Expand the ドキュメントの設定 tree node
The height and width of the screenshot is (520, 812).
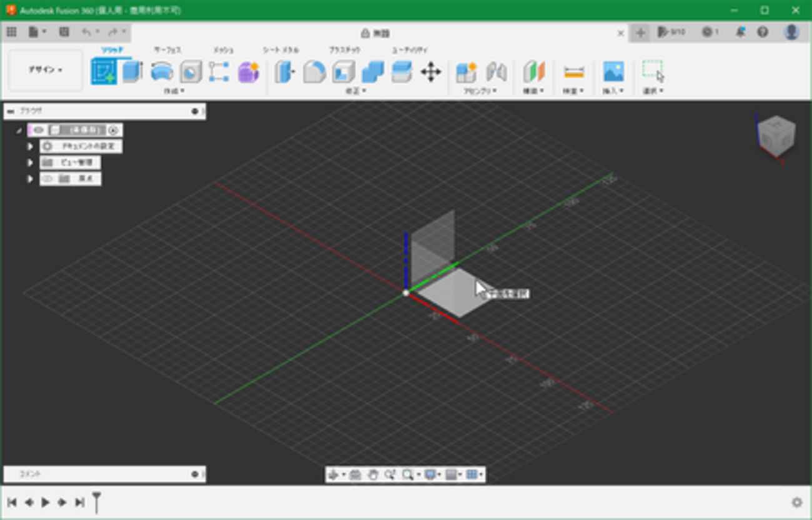pos(29,146)
